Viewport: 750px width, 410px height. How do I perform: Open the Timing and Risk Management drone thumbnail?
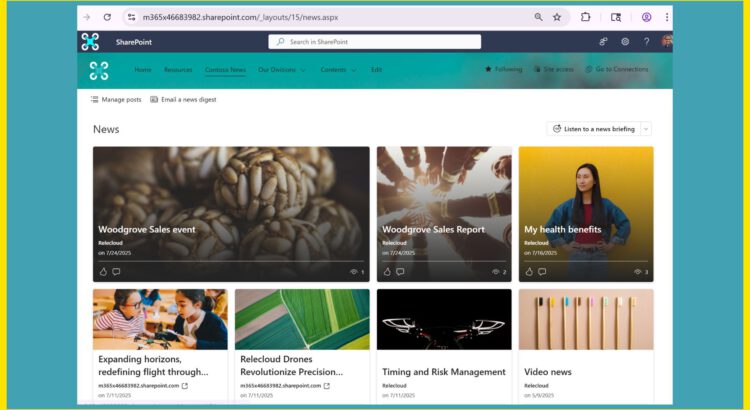point(444,319)
